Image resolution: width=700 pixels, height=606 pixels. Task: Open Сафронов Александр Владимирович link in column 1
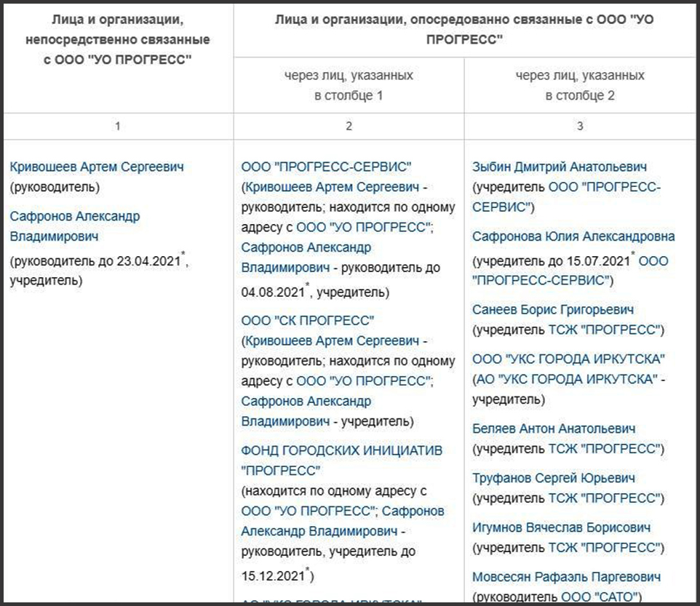tap(74, 226)
